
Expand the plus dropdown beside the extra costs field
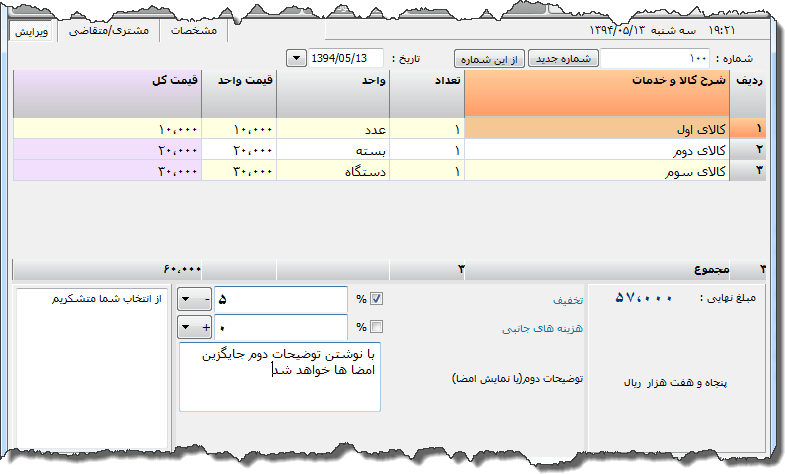[192, 326]
